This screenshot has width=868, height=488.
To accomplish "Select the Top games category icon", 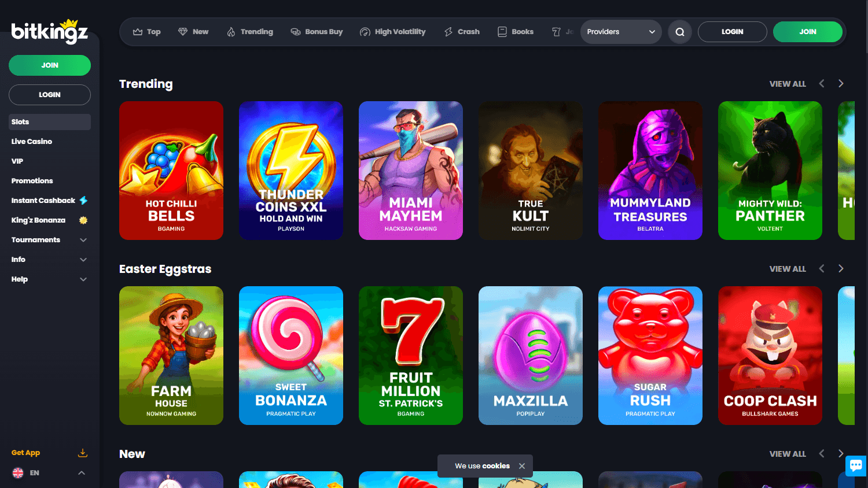I will [137, 32].
